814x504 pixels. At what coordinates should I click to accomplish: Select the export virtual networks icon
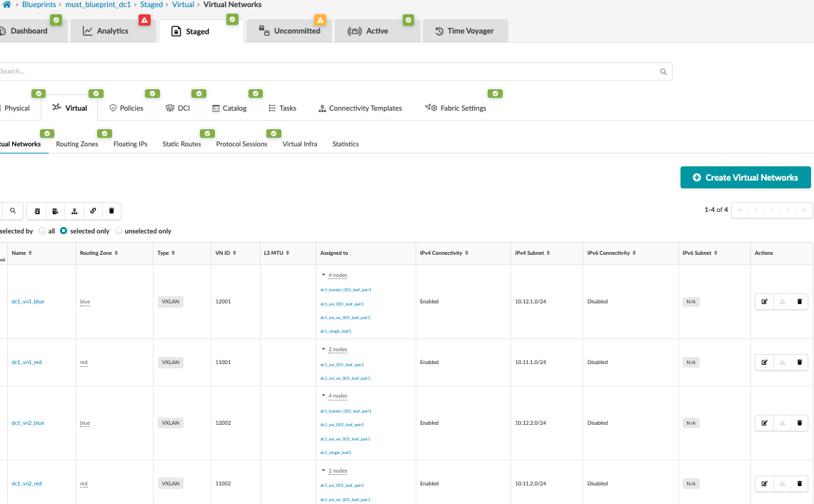[55, 211]
